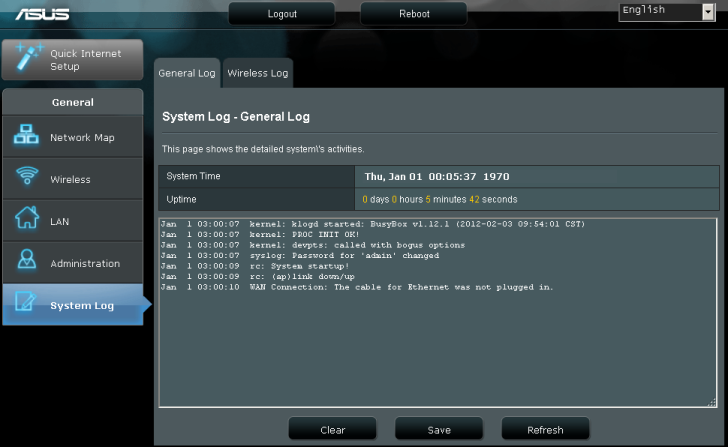Click the Uptime value text
The width and height of the screenshot is (728, 447).
click(x=440, y=199)
